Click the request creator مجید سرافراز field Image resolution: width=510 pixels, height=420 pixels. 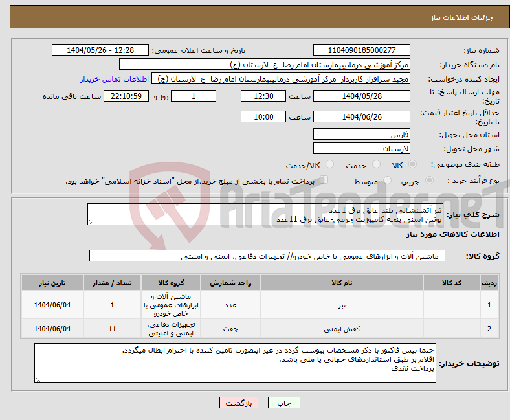point(281,79)
